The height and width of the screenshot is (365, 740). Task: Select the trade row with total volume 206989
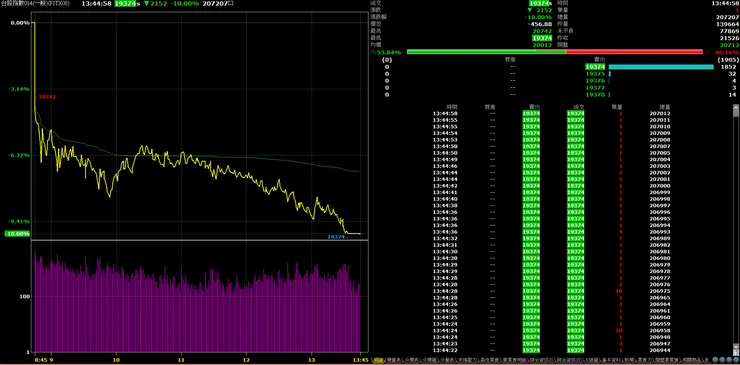point(552,238)
